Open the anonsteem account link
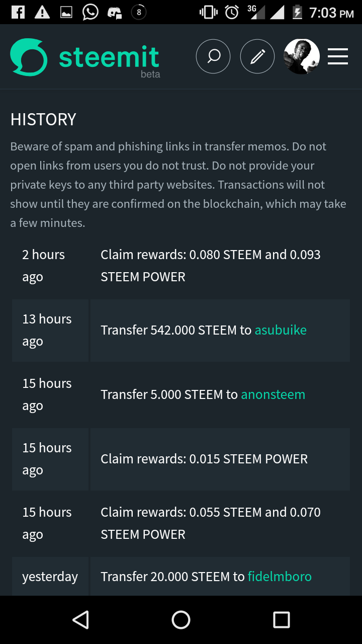Screen dimensions: 362x644 (273, 394)
